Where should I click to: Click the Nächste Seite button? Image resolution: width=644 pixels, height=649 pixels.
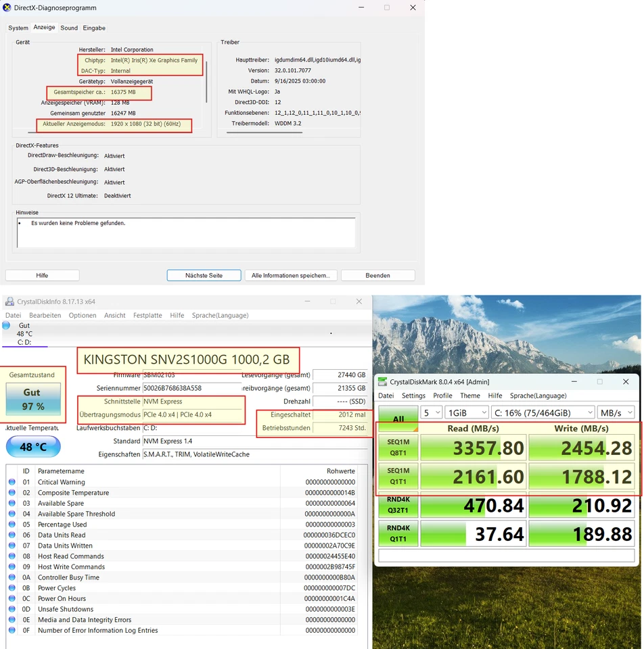point(204,275)
